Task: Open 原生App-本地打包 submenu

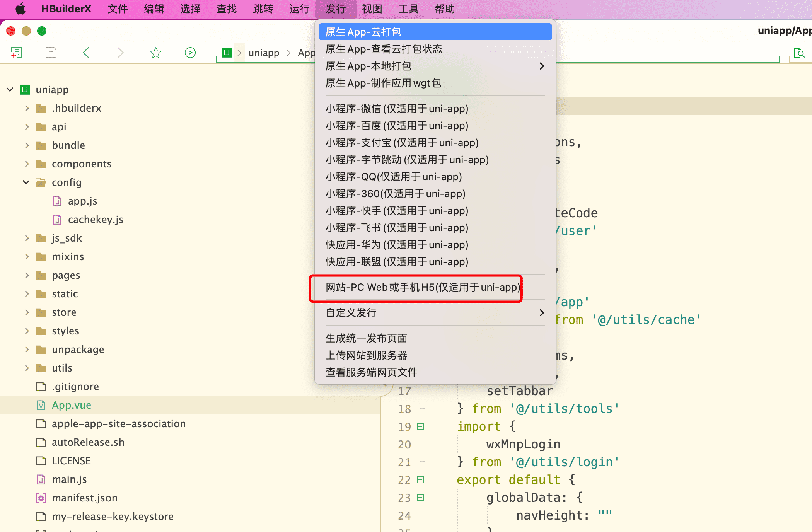Action: (435, 66)
